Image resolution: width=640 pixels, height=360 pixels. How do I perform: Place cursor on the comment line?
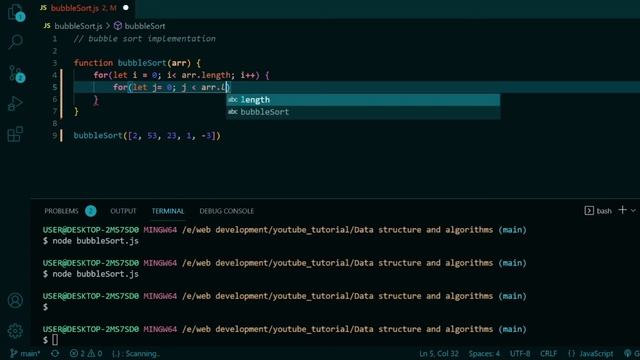pos(144,39)
